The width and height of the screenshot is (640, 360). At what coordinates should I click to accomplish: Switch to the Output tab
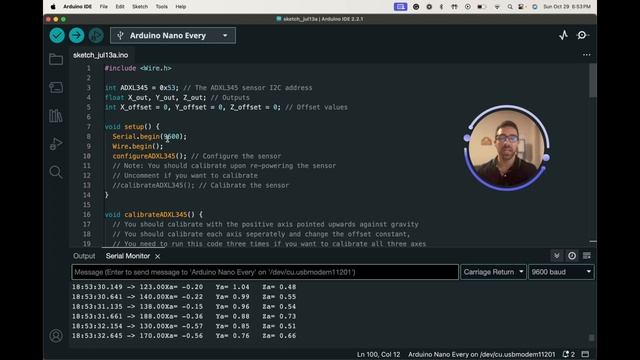[84, 256]
